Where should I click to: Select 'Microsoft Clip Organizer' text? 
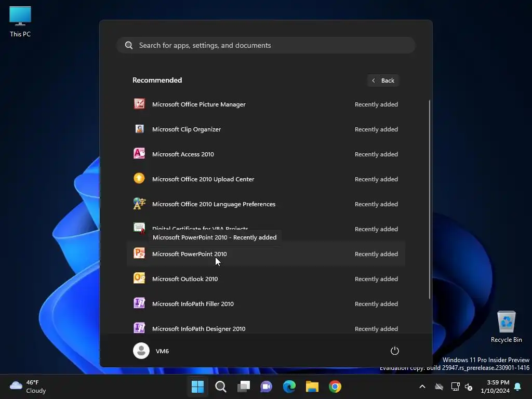click(187, 129)
